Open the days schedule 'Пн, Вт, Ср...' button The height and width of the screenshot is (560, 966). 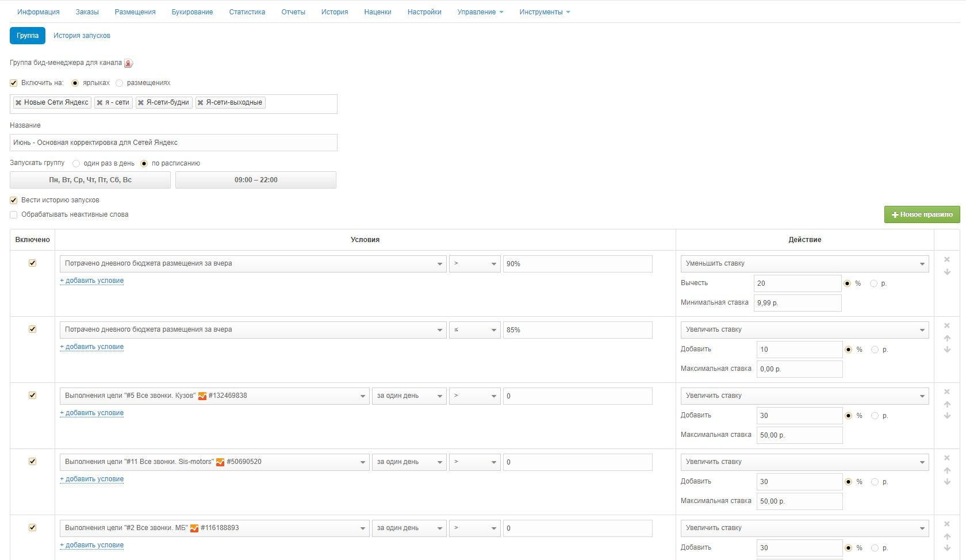coord(90,180)
